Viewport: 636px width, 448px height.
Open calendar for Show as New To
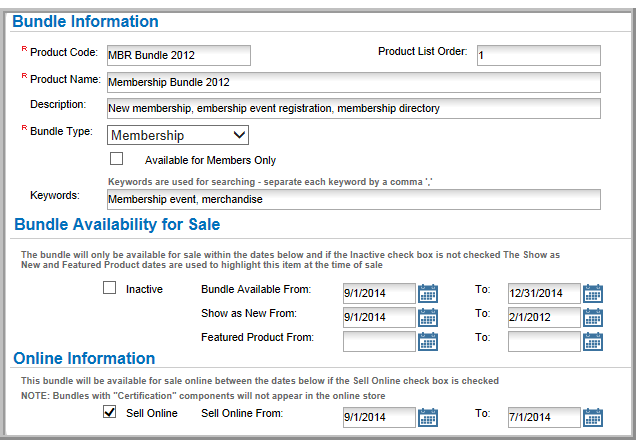[x=593, y=317]
